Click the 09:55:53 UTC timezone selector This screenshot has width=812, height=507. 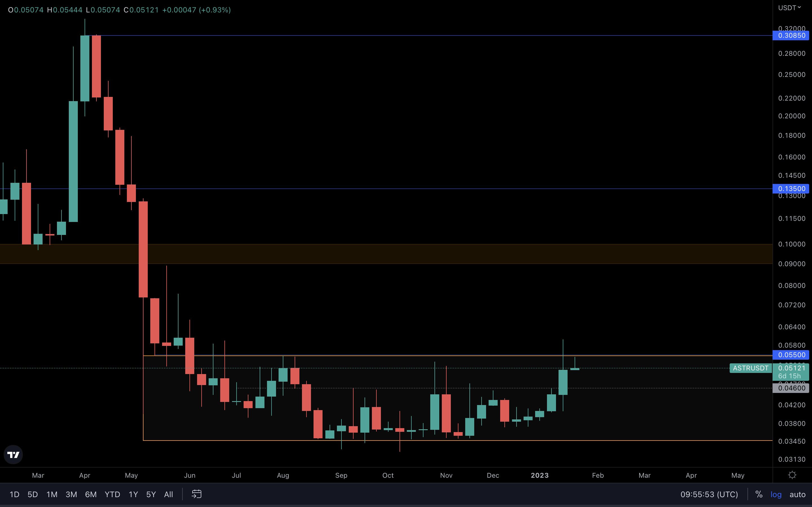pos(709,494)
